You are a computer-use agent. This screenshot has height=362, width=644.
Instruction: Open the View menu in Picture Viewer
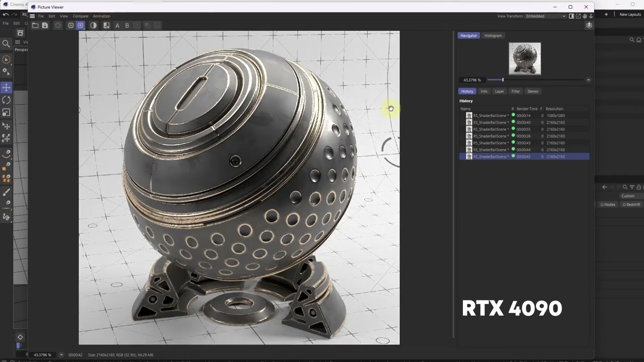tap(64, 16)
